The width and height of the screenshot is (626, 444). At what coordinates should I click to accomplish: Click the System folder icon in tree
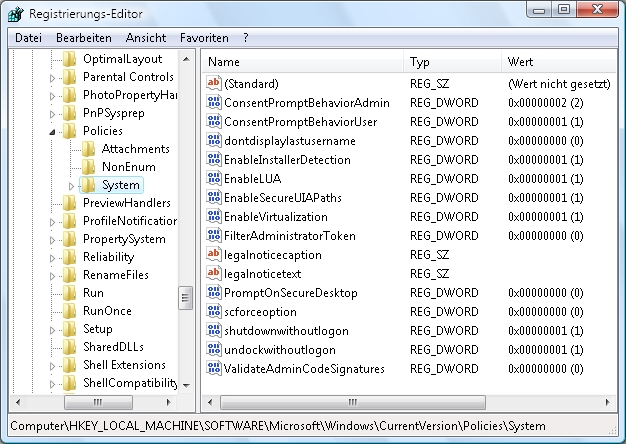click(x=88, y=185)
